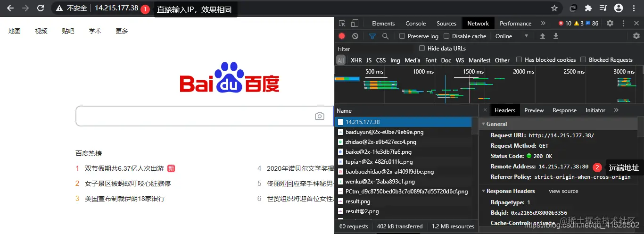644x234 pixels.
Task: Open Network panel settings gear
Action: (636, 36)
